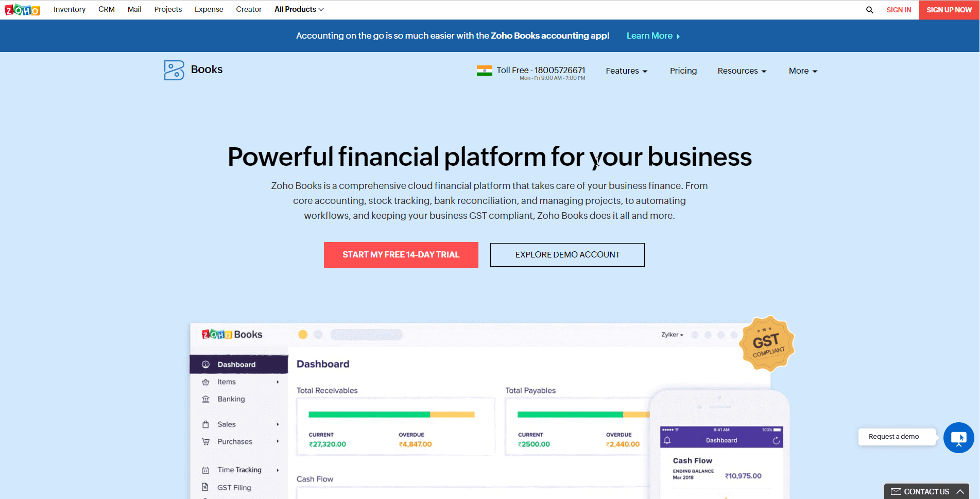Screen dimensions: 980x499
Task: Click Learn More in the banner
Action: point(649,36)
